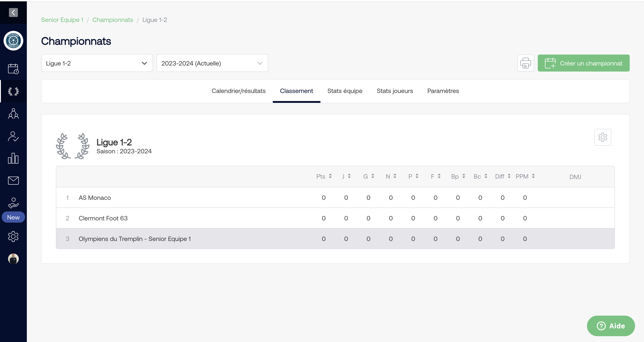Open the messages envelope sidebar icon
644x342 pixels.
tap(13, 181)
